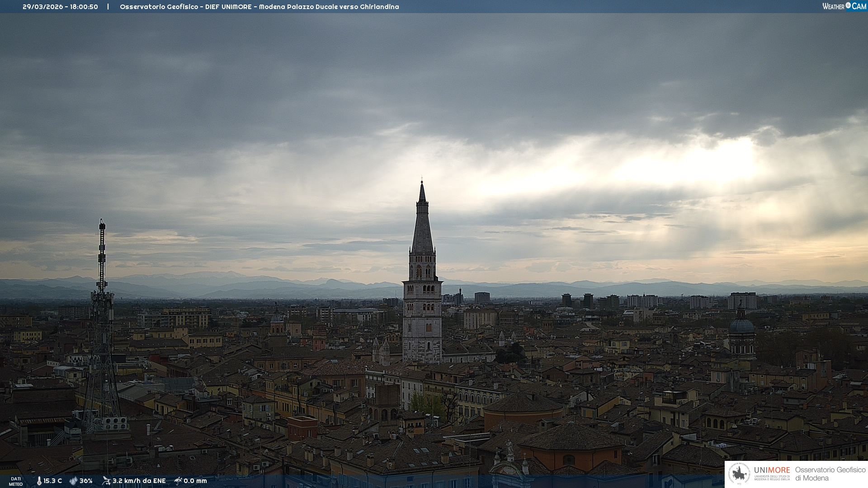Click the WeatherCam lens logo icon
Viewport: 868px width, 488px height.
click(848, 5)
